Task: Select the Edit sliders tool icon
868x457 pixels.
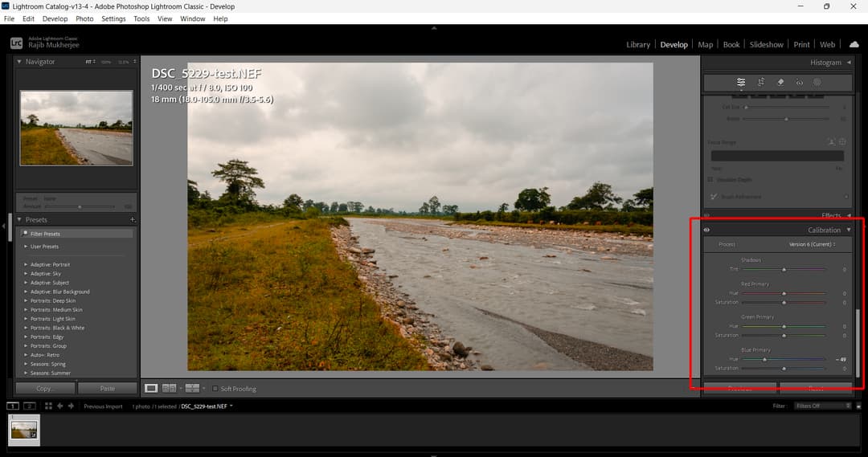Action: tap(741, 82)
